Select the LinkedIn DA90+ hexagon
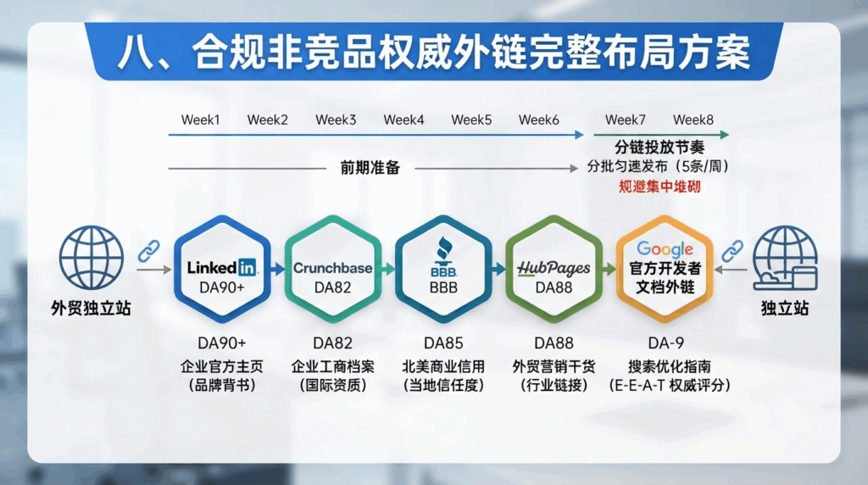 tap(222, 269)
